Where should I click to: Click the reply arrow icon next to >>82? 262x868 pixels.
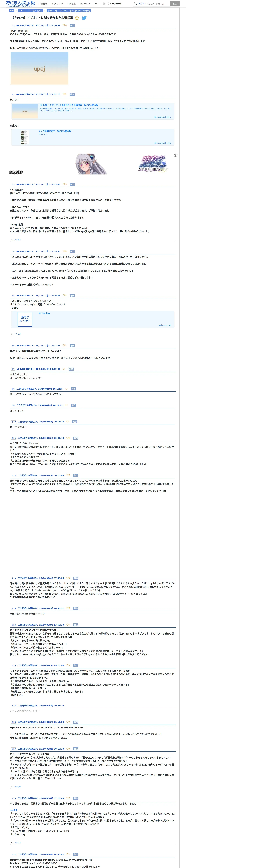click(x=12, y=240)
